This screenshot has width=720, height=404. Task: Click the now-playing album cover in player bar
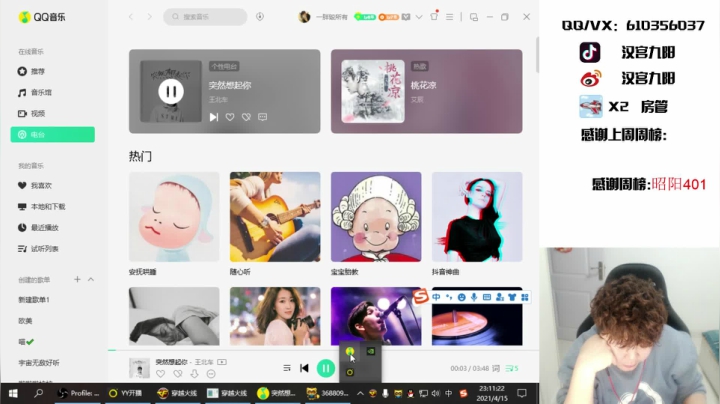pyautogui.click(x=139, y=368)
